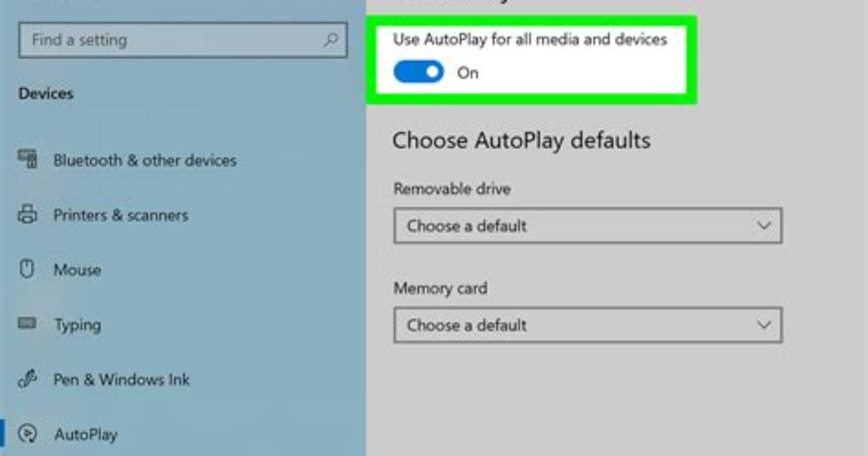Screen dimensions: 868x456
Task: Open the Memory card default dropdown
Action: click(588, 325)
